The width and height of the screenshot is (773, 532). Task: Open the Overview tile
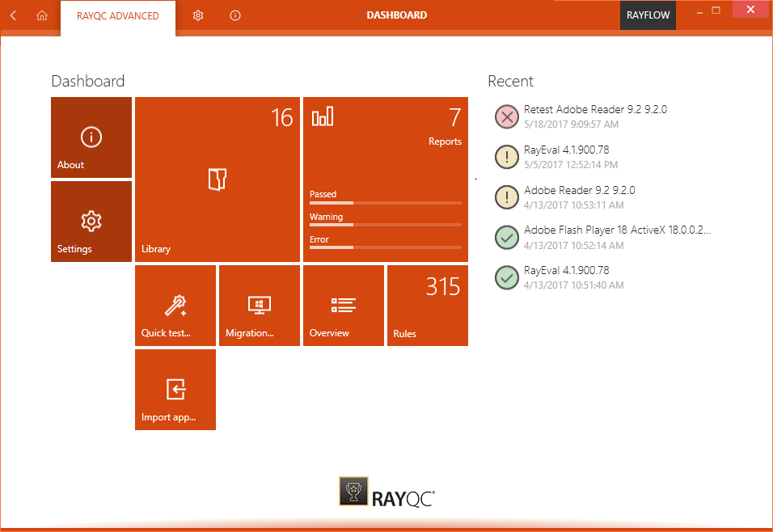pos(343,305)
